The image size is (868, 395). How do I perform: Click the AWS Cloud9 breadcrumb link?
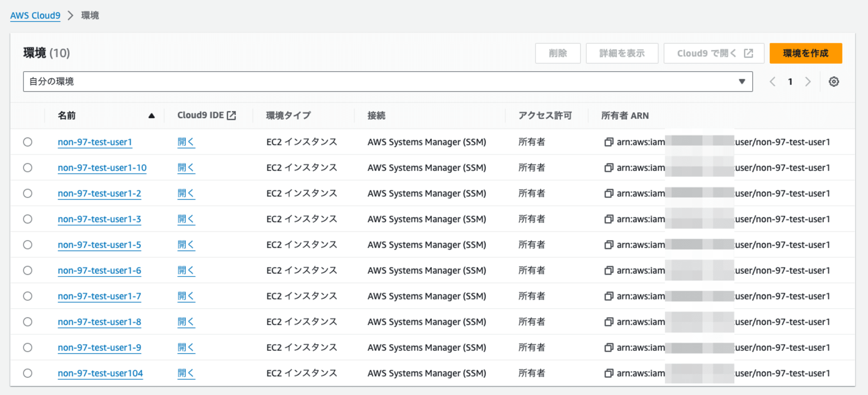tap(35, 16)
